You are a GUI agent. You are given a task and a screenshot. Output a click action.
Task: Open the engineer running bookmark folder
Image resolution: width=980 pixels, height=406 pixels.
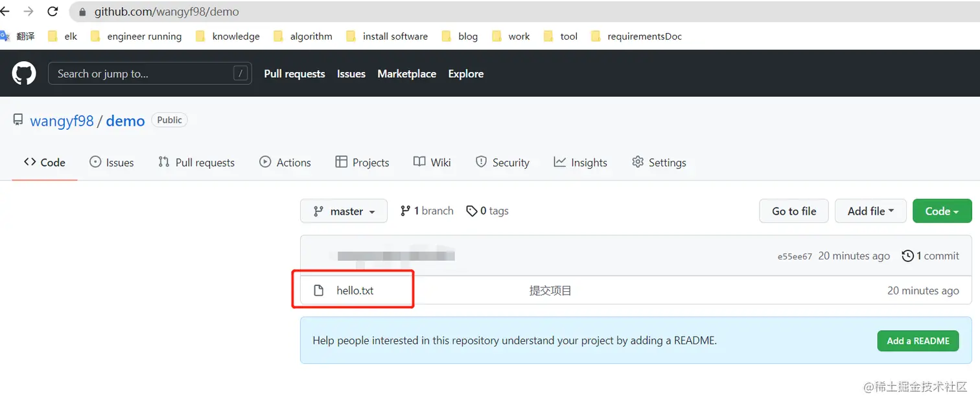coord(144,36)
